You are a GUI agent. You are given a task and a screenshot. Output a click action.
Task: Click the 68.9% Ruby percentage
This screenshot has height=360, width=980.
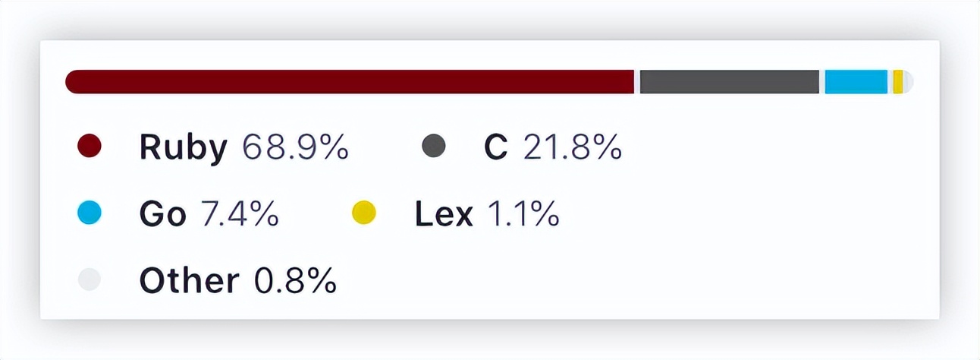295,148
